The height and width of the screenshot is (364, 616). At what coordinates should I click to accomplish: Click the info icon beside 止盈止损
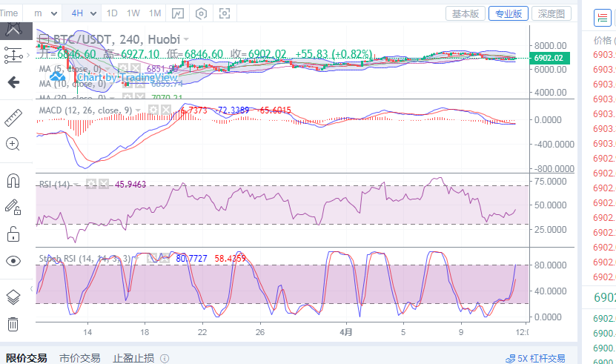pyautogui.click(x=165, y=359)
